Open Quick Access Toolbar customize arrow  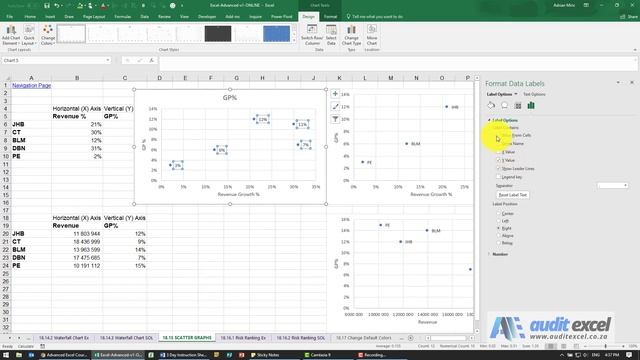click(182, 6)
